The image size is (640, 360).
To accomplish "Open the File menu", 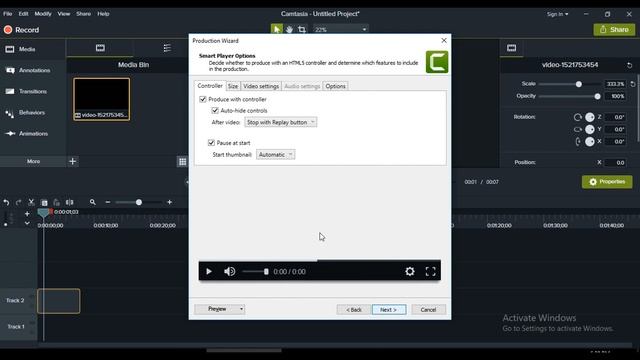I will 8,13.
